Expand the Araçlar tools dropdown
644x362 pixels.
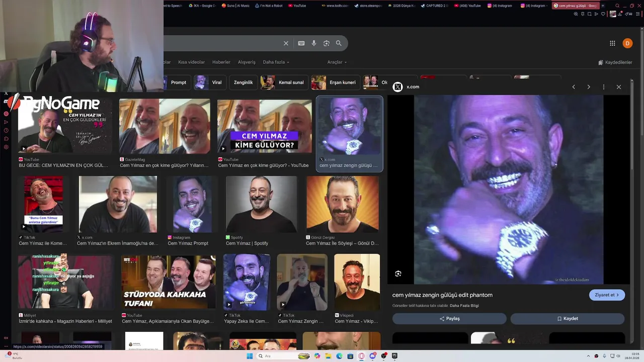point(337,62)
